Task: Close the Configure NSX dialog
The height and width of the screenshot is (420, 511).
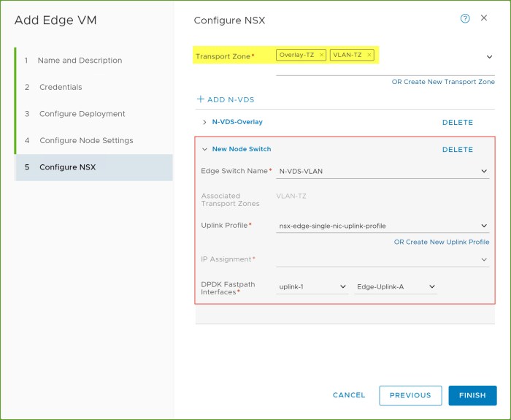Action: (x=484, y=18)
